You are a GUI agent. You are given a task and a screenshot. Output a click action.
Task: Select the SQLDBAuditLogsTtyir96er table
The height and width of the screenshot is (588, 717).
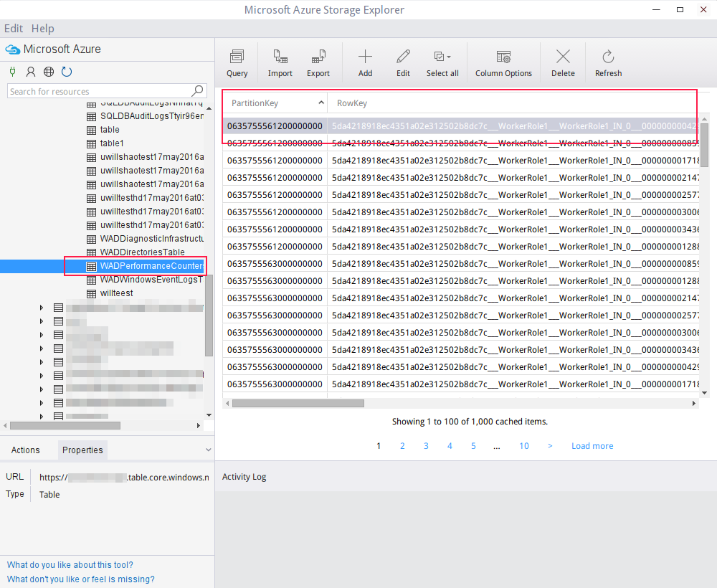point(152,115)
